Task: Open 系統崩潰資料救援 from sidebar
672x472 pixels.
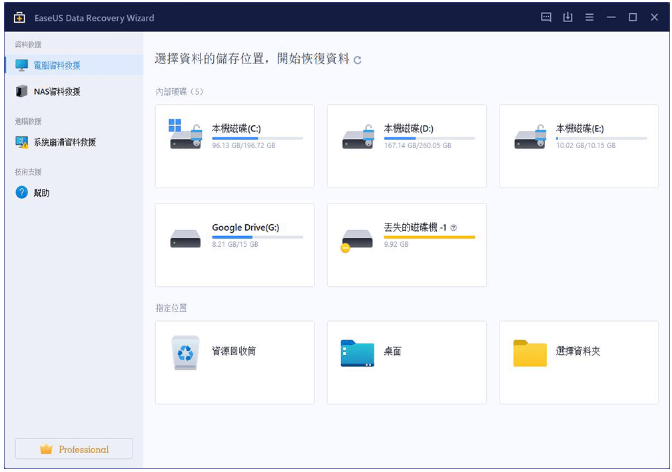Action: [64, 142]
